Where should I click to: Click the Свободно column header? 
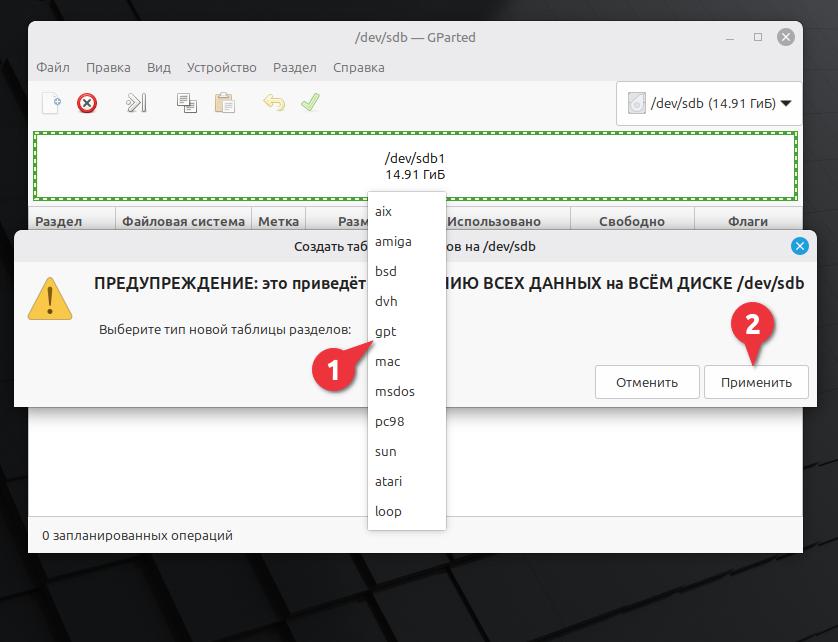pyautogui.click(x=632, y=221)
